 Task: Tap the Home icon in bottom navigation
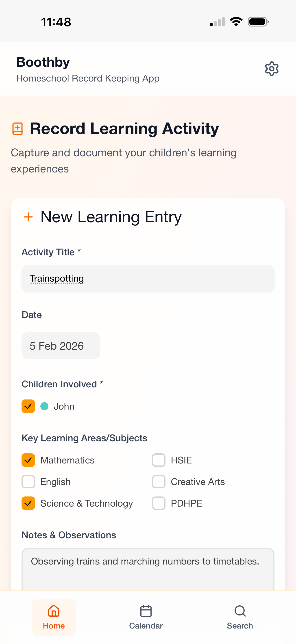[54, 611]
